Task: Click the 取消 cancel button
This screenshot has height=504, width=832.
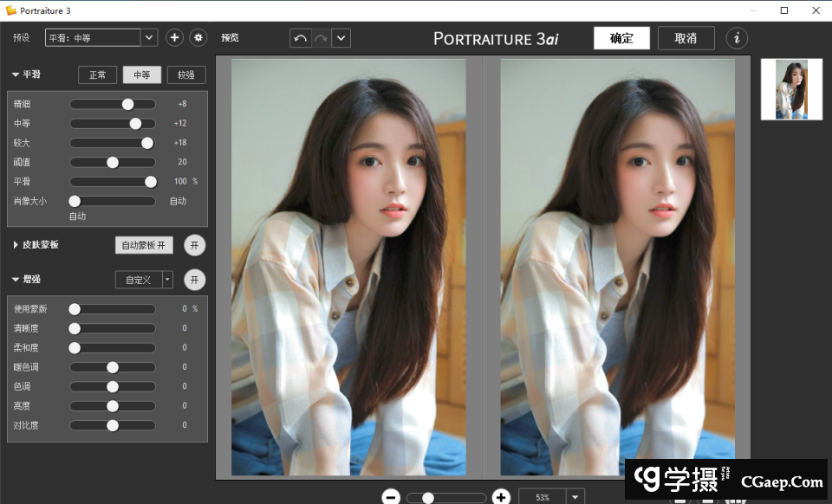Action: [x=686, y=38]
